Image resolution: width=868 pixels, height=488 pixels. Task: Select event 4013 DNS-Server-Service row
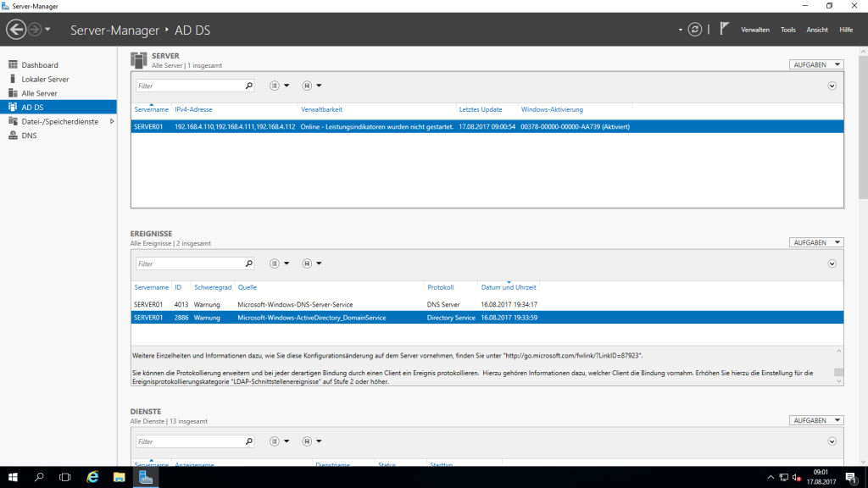pos(487,304)
